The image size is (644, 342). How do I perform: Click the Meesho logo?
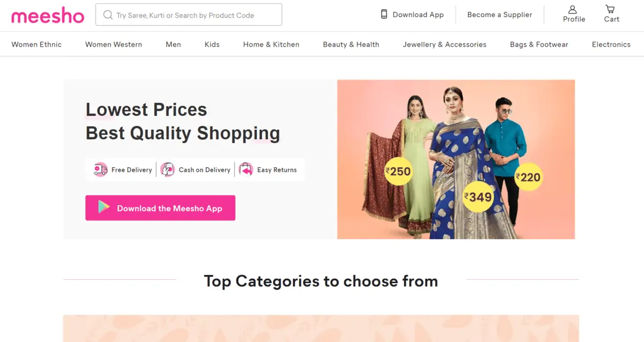[x=48, y=16]
